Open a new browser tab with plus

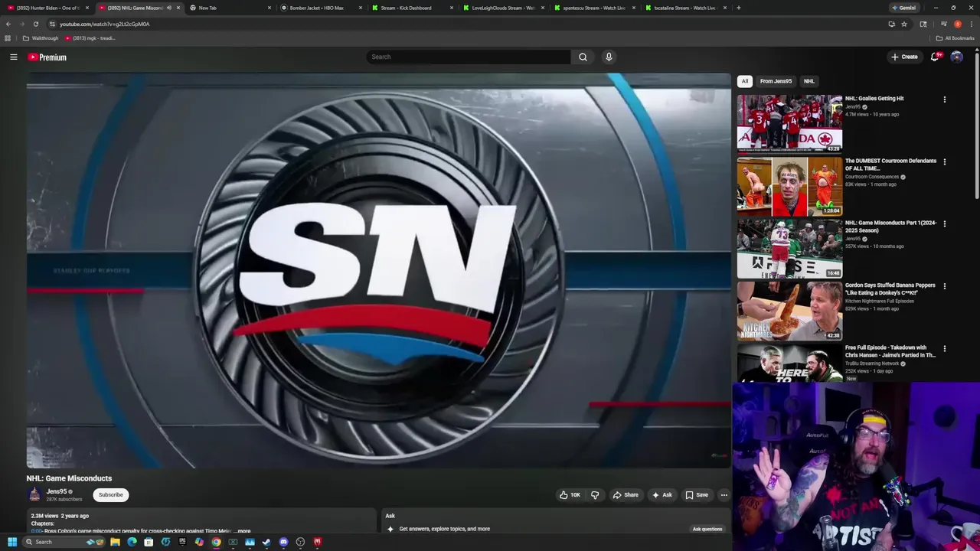point(738,8)
